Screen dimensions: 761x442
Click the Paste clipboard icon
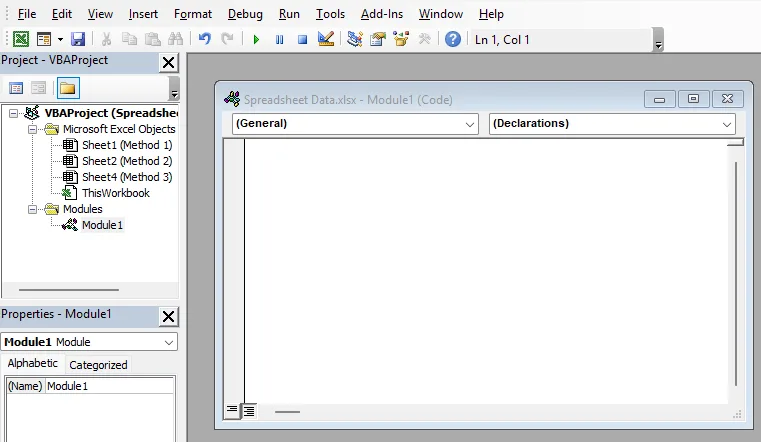click(152, 39)
